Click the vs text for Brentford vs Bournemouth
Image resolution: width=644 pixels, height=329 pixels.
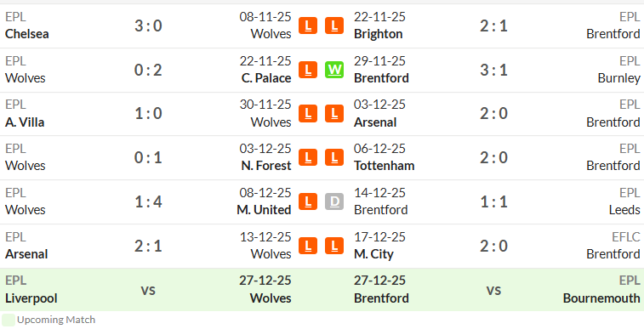point(493,291)
